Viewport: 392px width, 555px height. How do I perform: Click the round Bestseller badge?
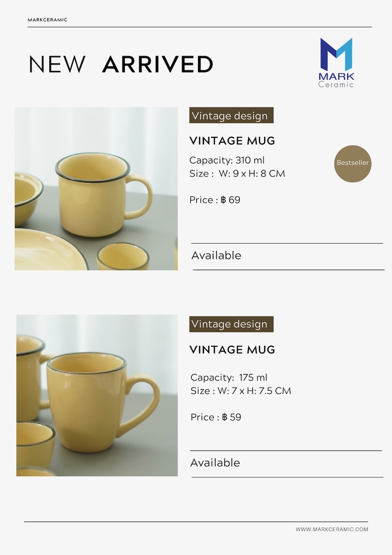tap(353, 163)
